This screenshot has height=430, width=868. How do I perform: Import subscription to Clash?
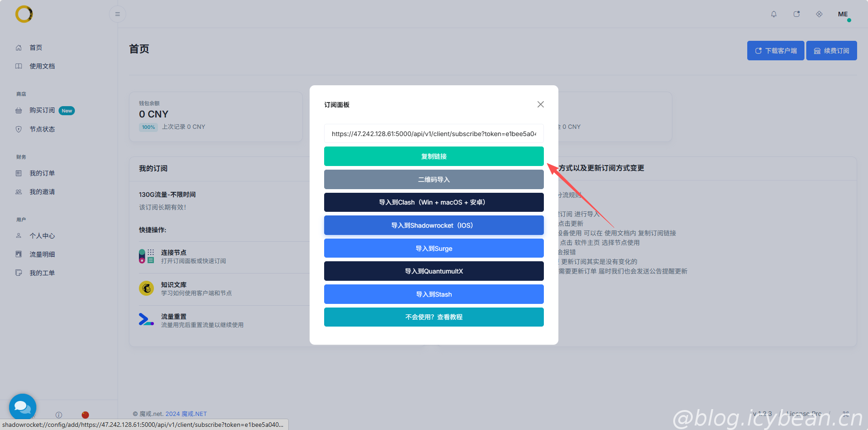[434, 202]
